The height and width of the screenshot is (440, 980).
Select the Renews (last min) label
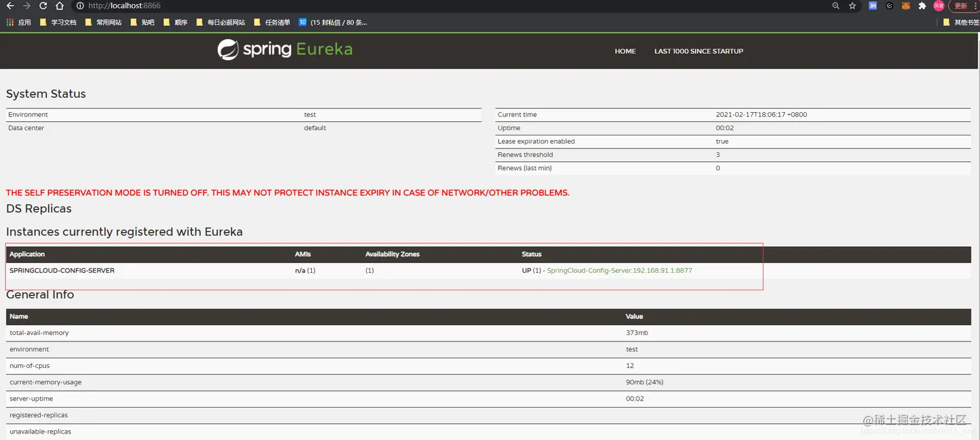[524, 168]
